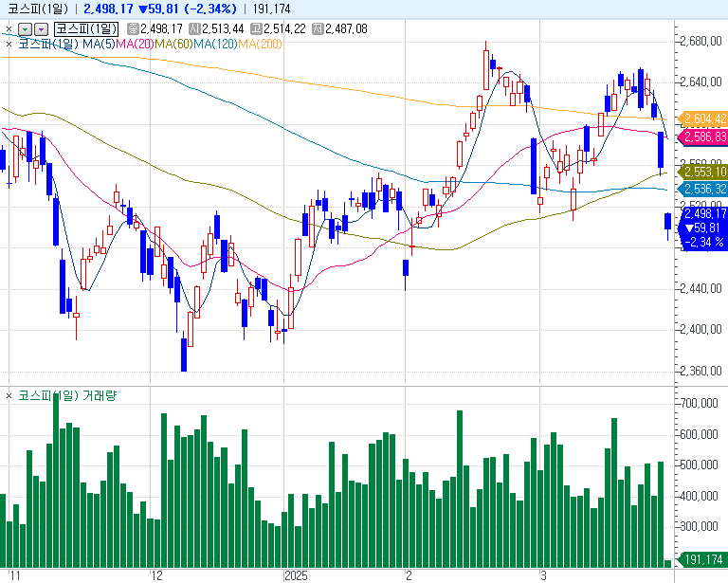This screenshot has height=583, width=728.
Task: Click the purple dropdown arrow button
Action: tap(41, 29)
